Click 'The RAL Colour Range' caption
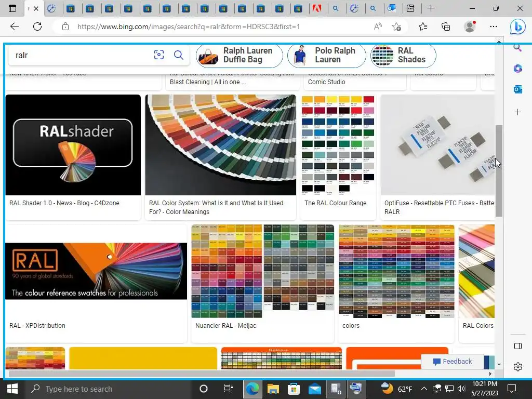This screenshot has width=532, height=399. pyautogui.click(x=336, y=203)
